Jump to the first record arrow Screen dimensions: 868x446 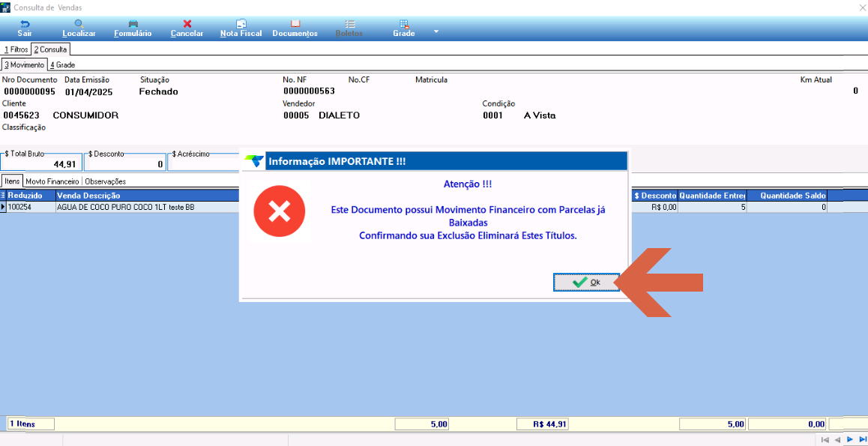click(825, 439)
